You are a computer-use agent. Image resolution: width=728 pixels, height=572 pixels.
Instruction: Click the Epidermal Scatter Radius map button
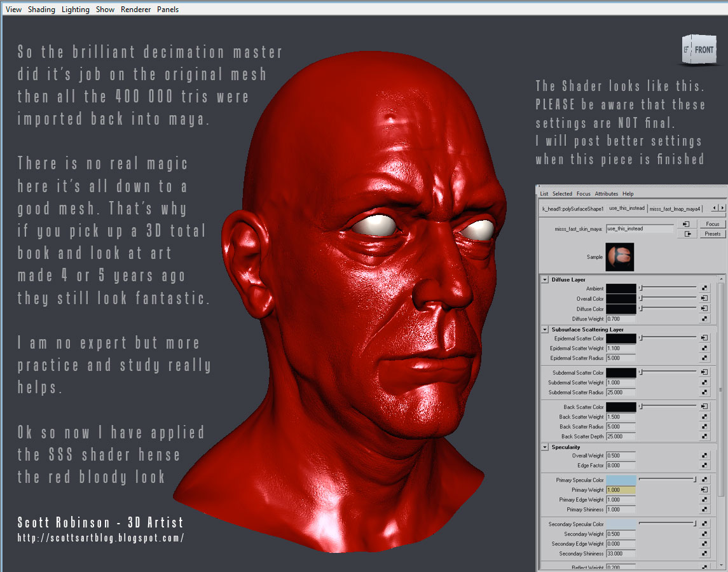pyautogui.click(x=704, y=358)
